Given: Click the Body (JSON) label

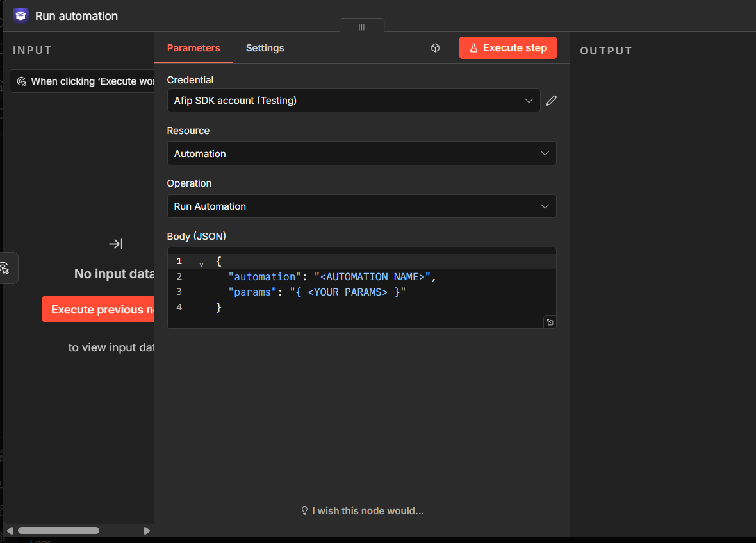Looking at the screenshot, I should (x=196, y=237).
